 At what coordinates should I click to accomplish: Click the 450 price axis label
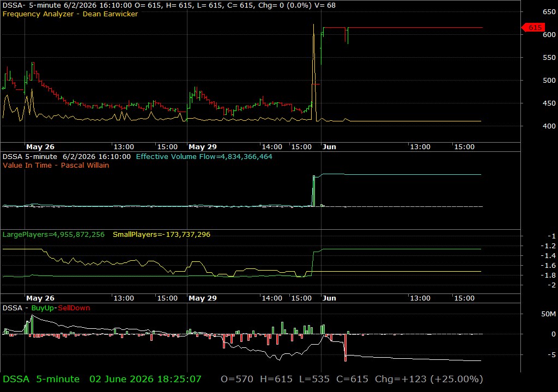coord(549,103)
